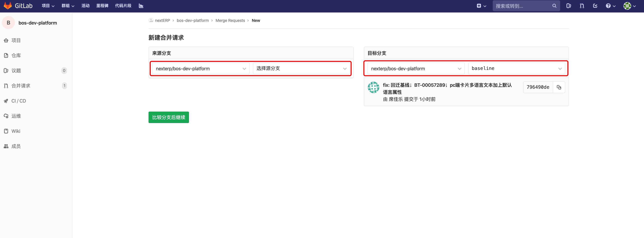Open 里程碑 in top navigation
This screenshot has height=238, width=644.
[102, 6]
